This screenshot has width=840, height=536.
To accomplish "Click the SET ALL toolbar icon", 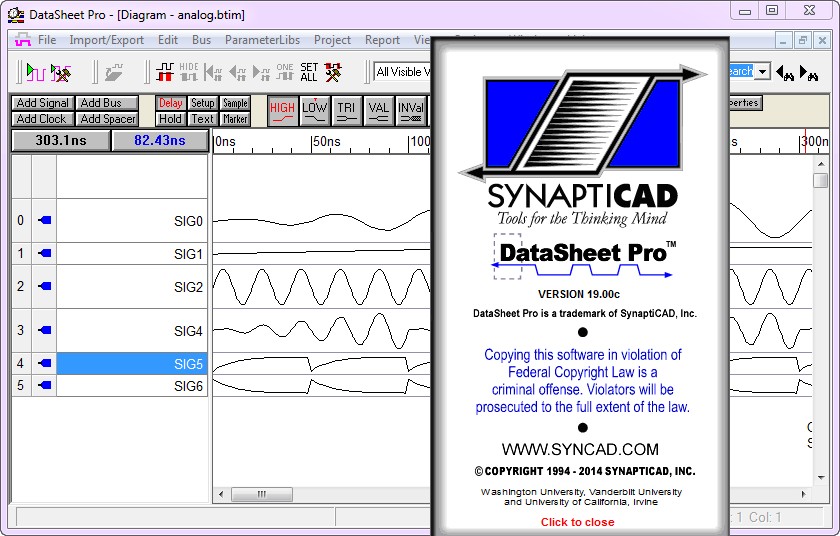I will pos(309,72).
